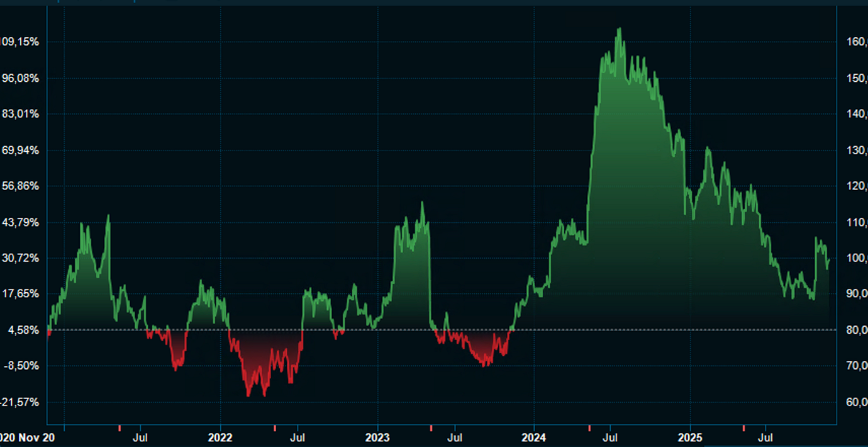This screenshot has height=447, width=868.
Task: Click the 2024 date axis label
Action: click(x=533, y=437)
